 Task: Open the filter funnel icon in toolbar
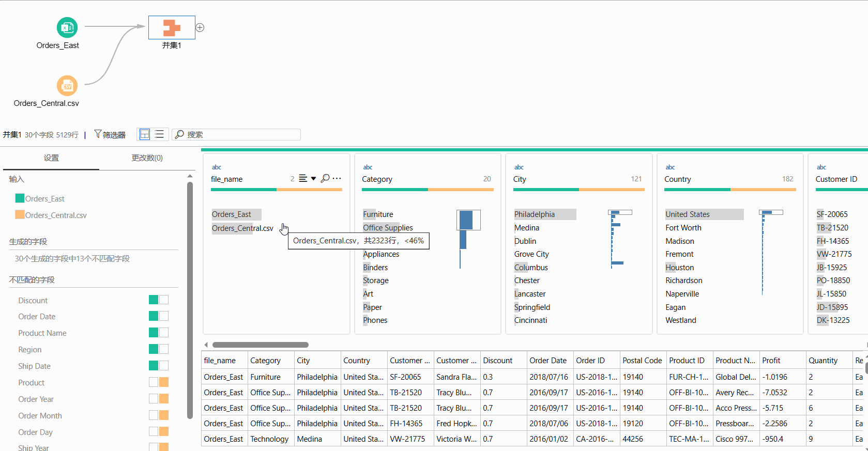point(98,134)
